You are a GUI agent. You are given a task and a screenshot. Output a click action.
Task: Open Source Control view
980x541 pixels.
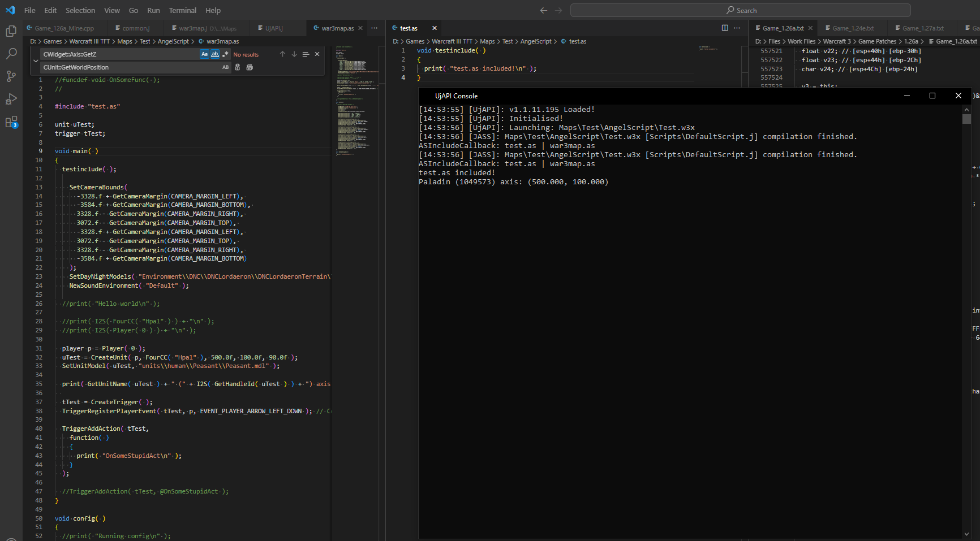(11, 76)
